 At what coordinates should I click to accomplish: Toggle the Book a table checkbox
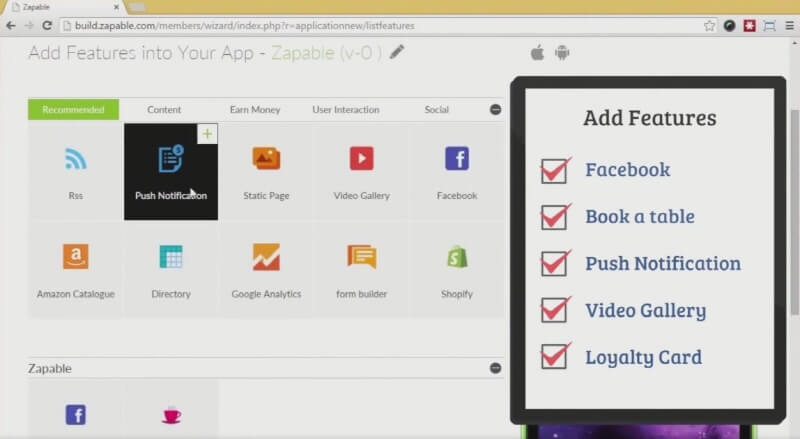tap(555, 217)
